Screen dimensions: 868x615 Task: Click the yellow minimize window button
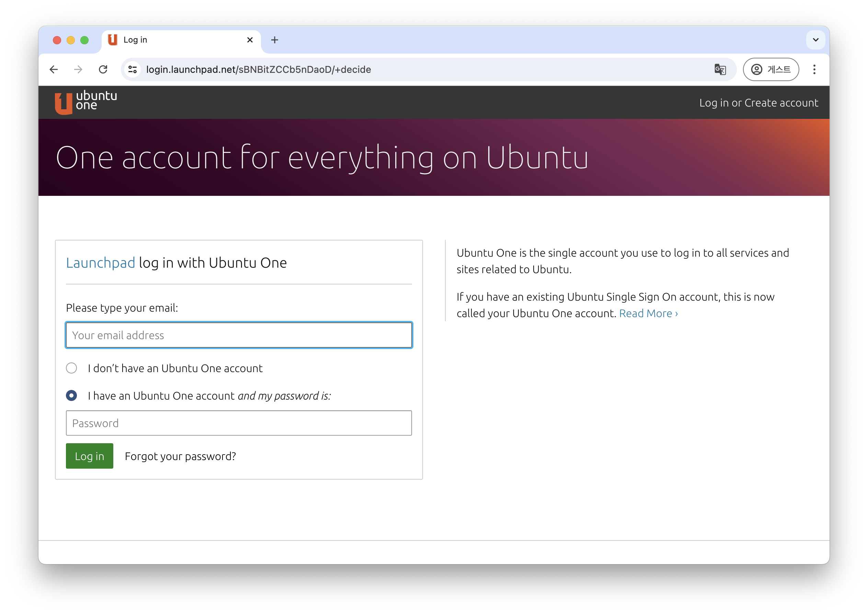71,40
